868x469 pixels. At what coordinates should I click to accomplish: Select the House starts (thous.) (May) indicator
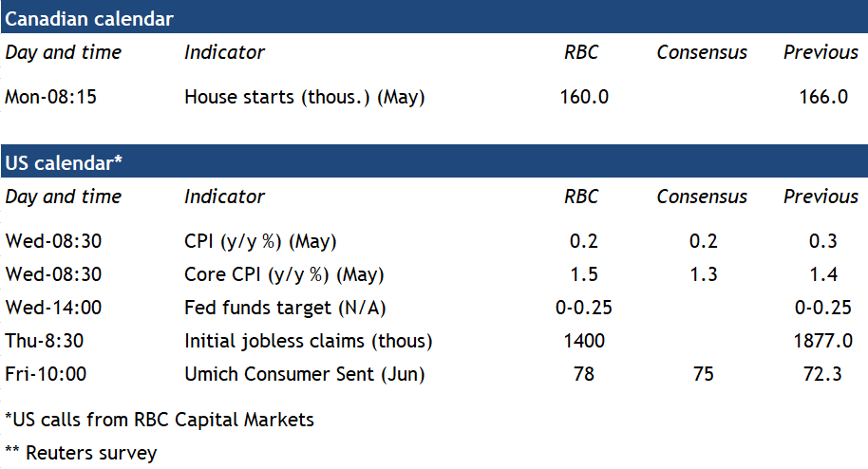pyautogui.click(x=304, y=97)
